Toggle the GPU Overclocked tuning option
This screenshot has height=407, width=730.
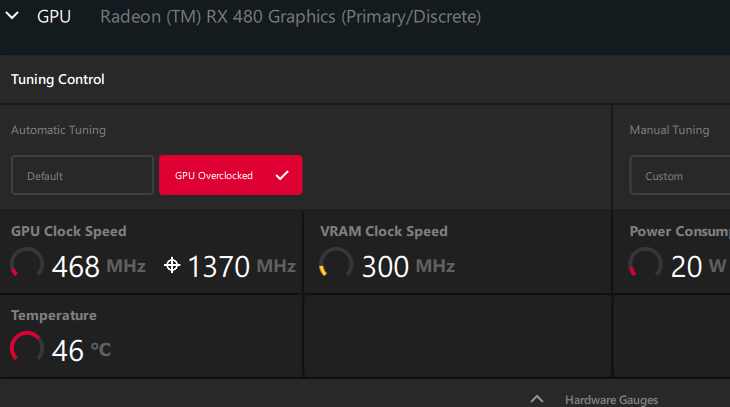(215, 175)
